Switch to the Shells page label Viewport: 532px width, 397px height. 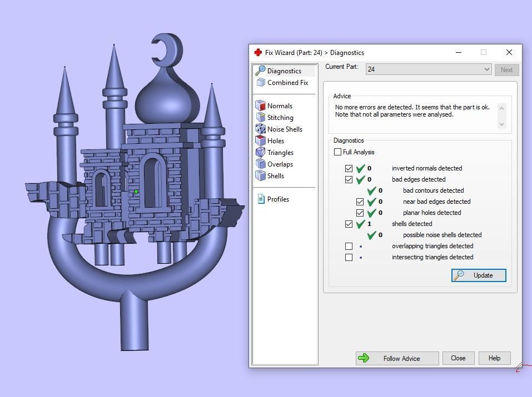click(276, 175)
